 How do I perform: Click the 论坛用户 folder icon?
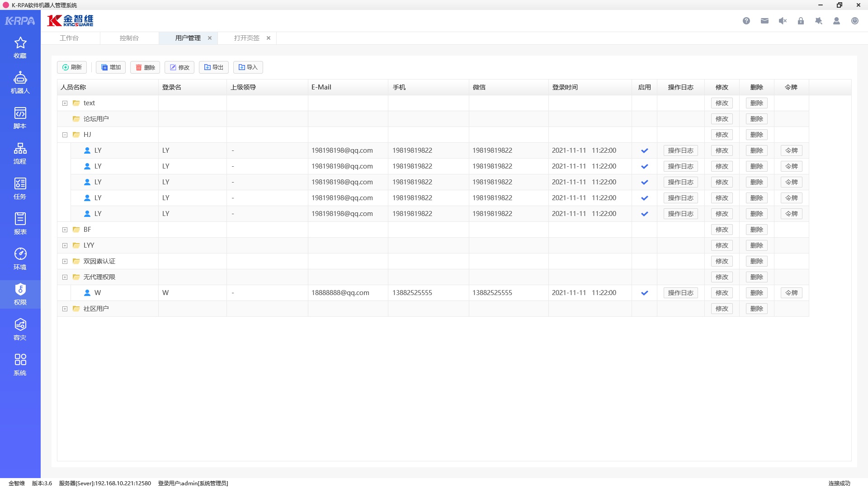(76, 119)
